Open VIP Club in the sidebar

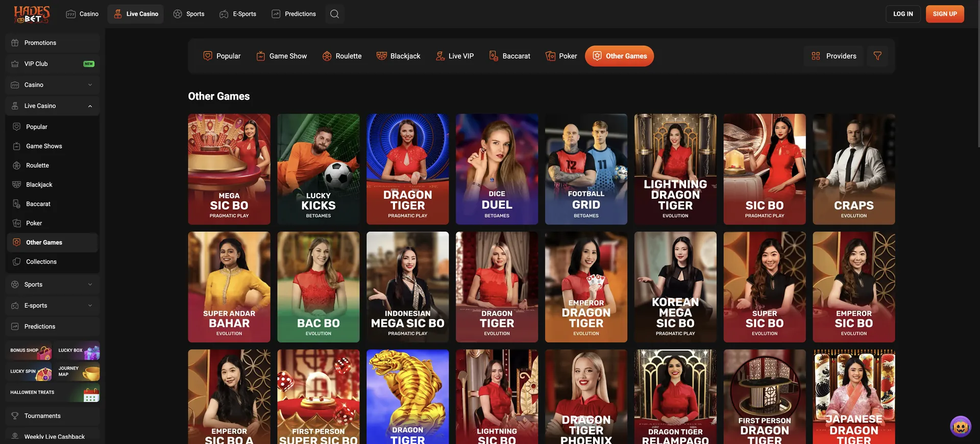tap(53, 64)
